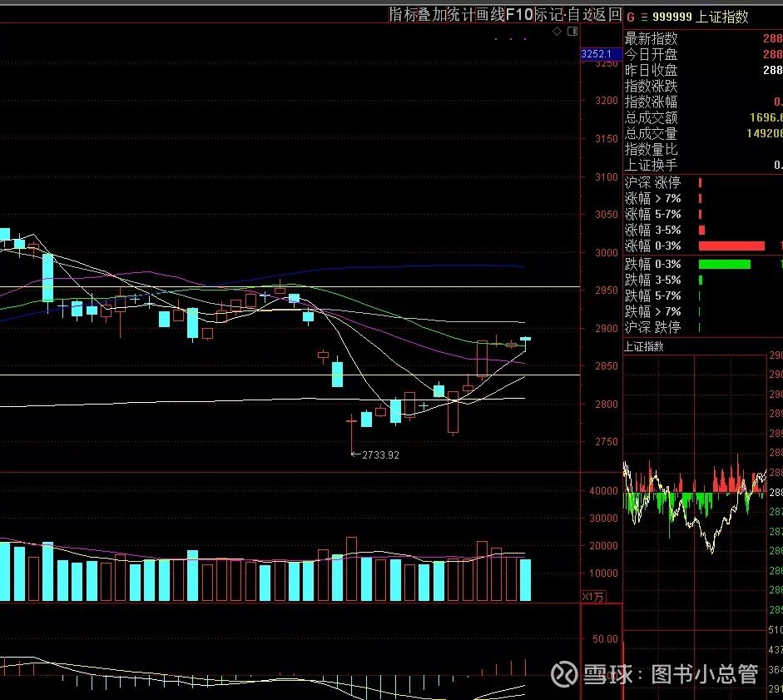Click the 3000 price axis label
This screenshot has width=783, height=700.
click(607, 253)
